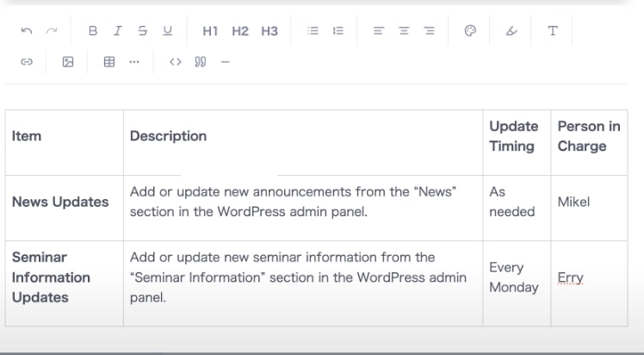Insert a numbered list
This screenshot has height=355, width=644.
coord(338,31)
